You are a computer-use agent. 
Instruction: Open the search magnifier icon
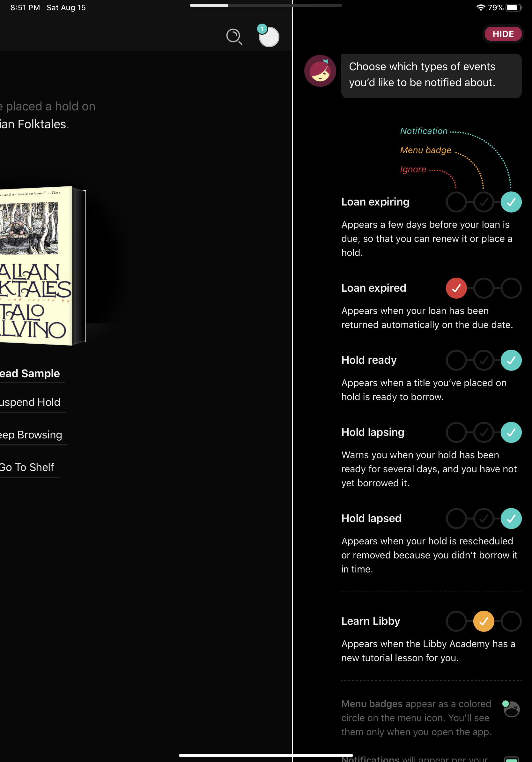tap(234, 37)
